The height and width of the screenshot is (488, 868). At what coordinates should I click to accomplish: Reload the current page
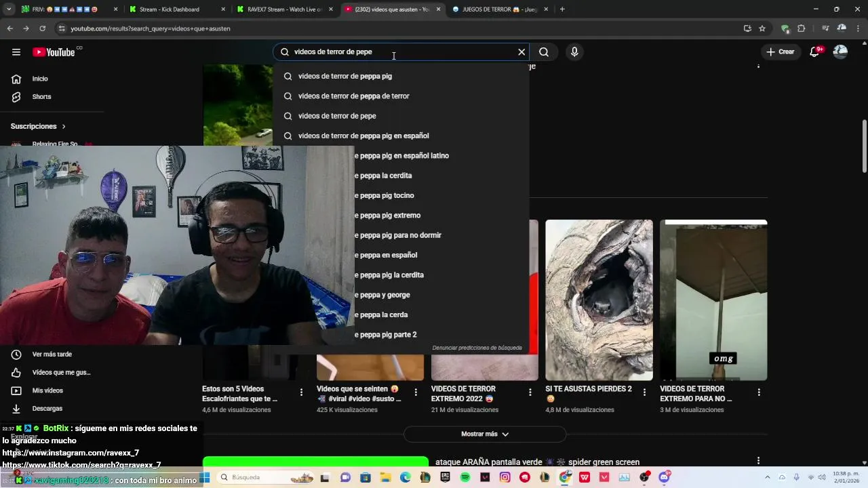(42, 28)
